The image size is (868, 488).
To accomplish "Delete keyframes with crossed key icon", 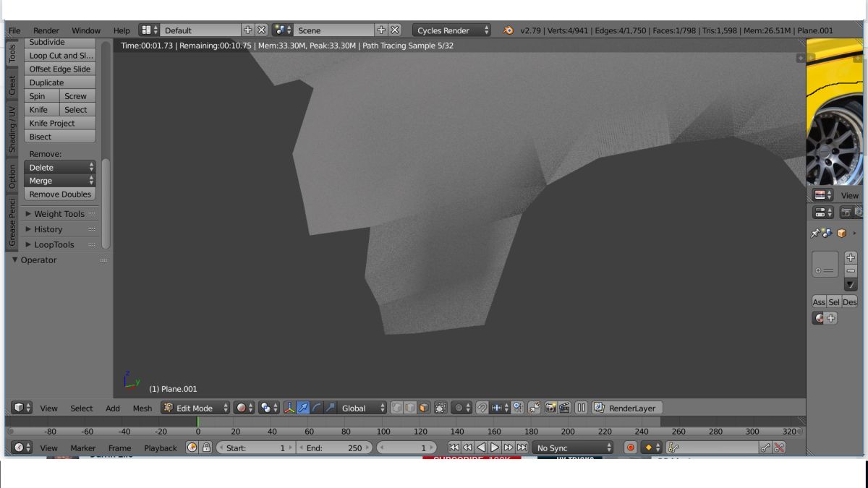I will coord(779,448).
